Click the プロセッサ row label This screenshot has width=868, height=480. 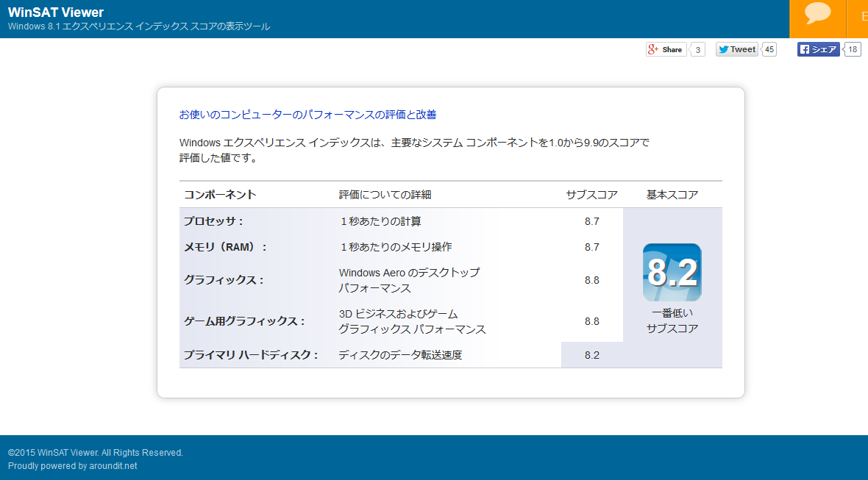coord(213,221)
